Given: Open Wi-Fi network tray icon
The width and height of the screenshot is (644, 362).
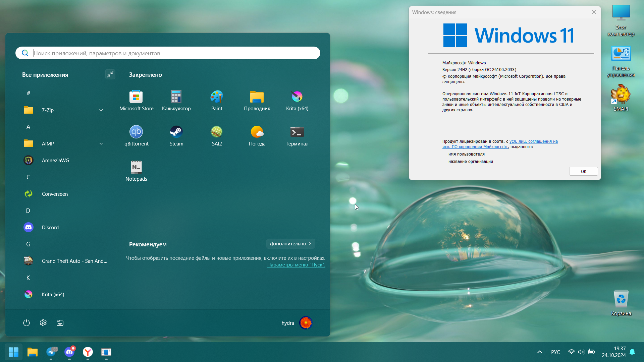Looking at the screenshot, I should pyautogui.click(x=571, y=352).
